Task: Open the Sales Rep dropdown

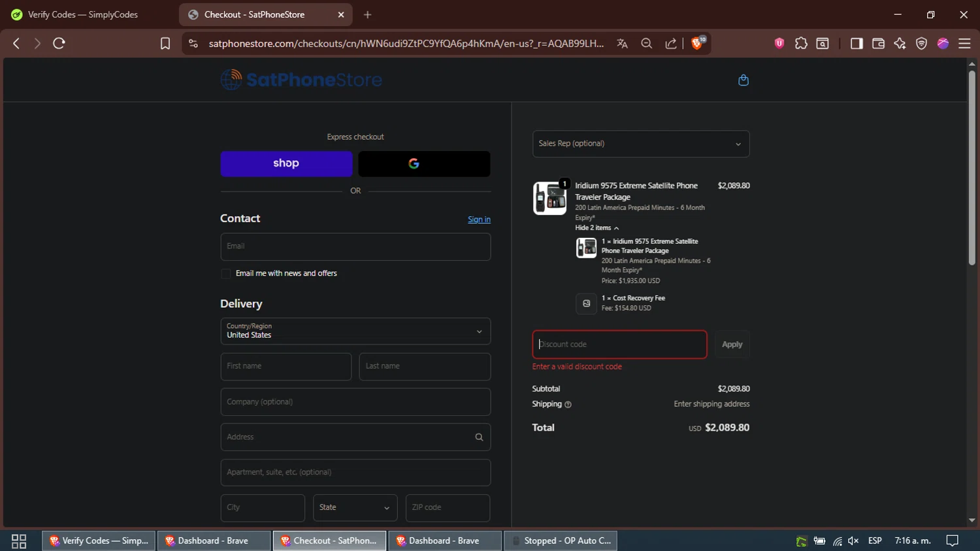Action: (x=641, y=144)
